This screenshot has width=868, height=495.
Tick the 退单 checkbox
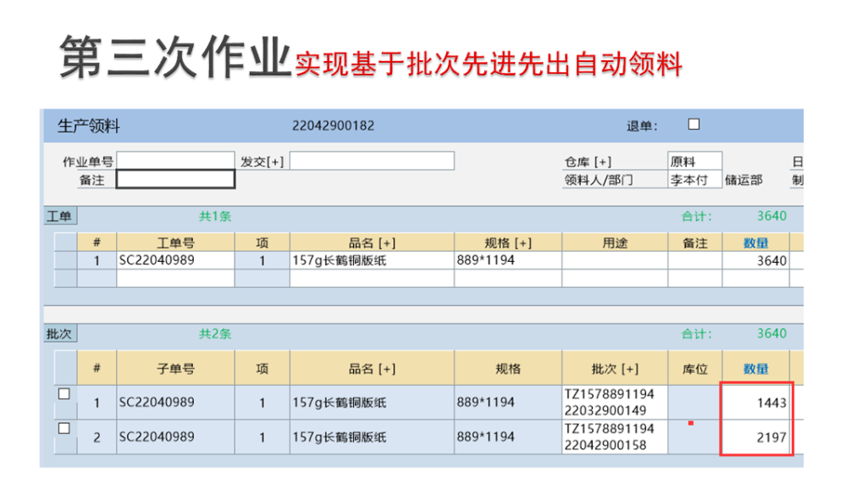(694, 125)
